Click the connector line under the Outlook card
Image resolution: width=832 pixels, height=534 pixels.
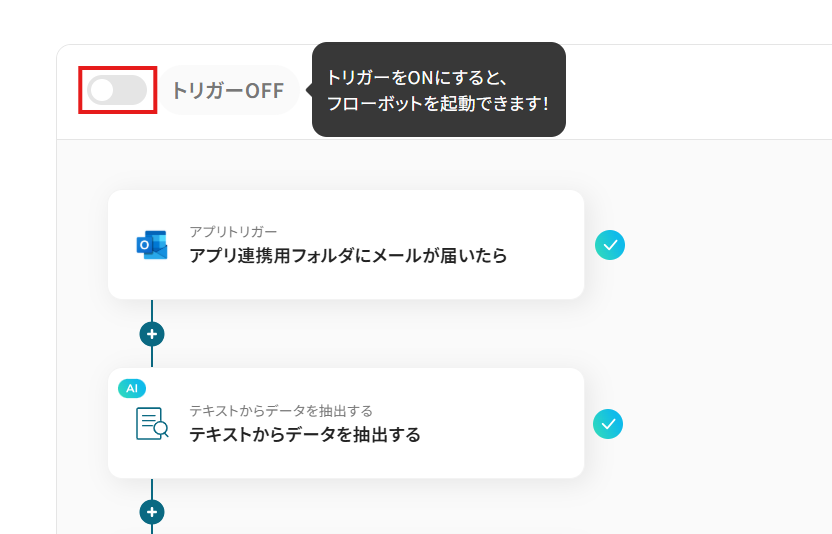tap(152, 310)
